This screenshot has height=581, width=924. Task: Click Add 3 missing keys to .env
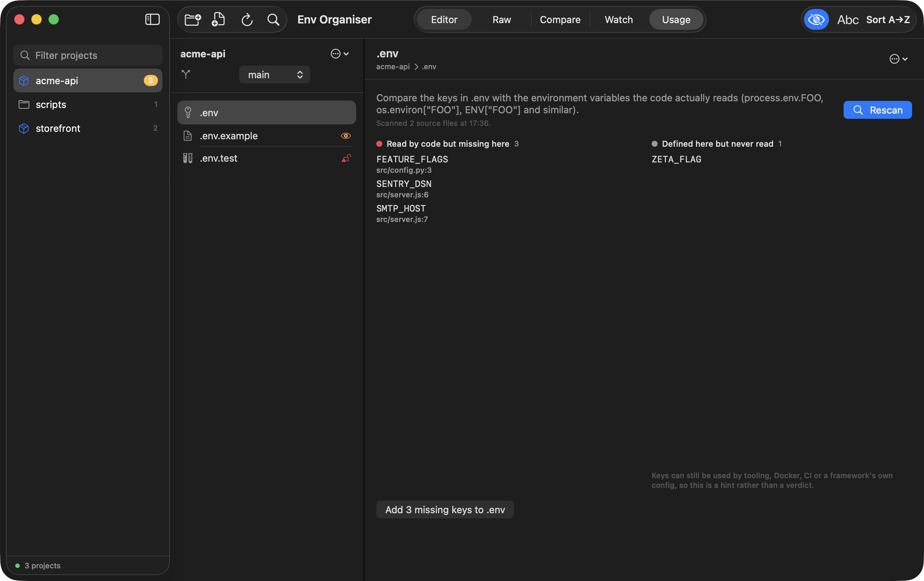[x=445, y=509]
